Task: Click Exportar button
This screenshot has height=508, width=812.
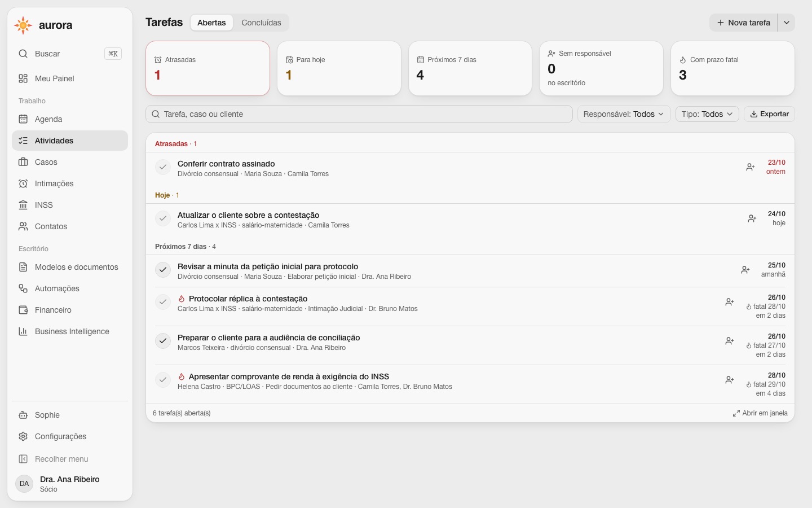Action: click(770, 114)
